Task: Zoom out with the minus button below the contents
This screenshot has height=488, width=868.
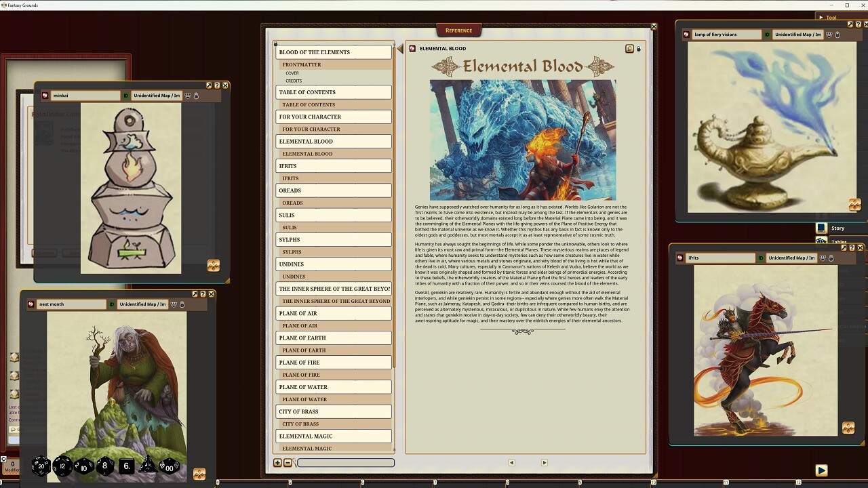Action: [287, 462]
